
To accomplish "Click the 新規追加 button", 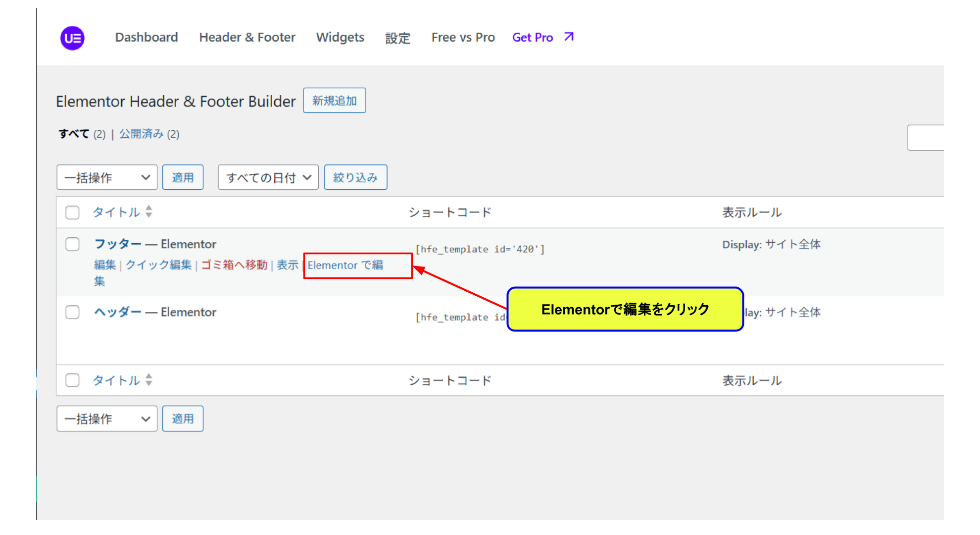I will tap(335, 101).
